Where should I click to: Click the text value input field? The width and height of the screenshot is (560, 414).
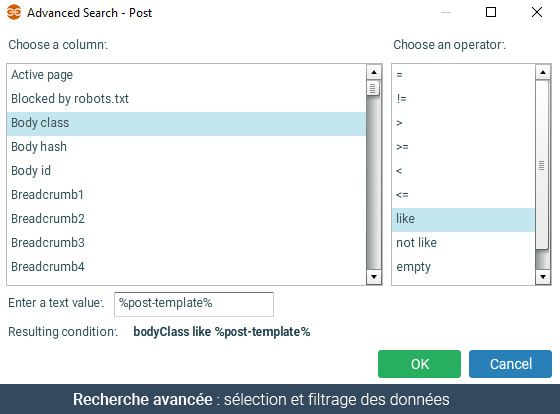[194, 304]
